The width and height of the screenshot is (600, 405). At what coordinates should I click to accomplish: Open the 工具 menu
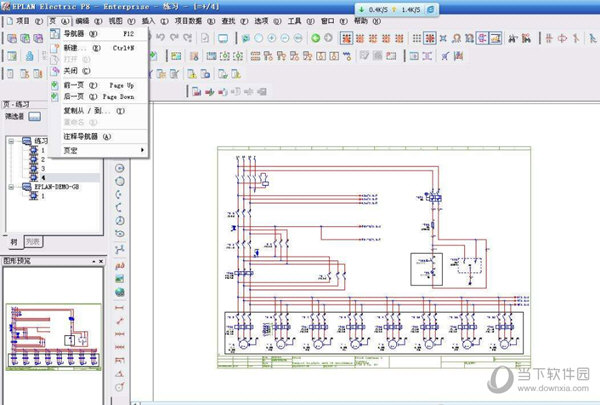pyautogui.click(x=300, y=21)
